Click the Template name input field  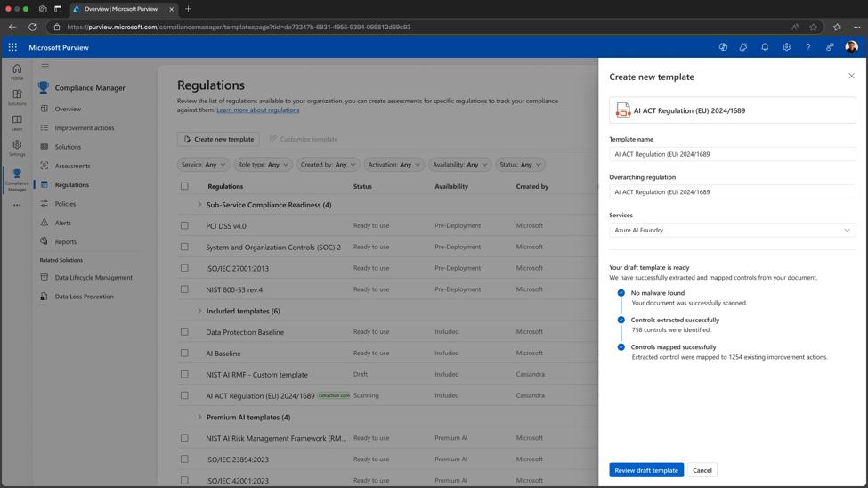click(x=732, y=154)
